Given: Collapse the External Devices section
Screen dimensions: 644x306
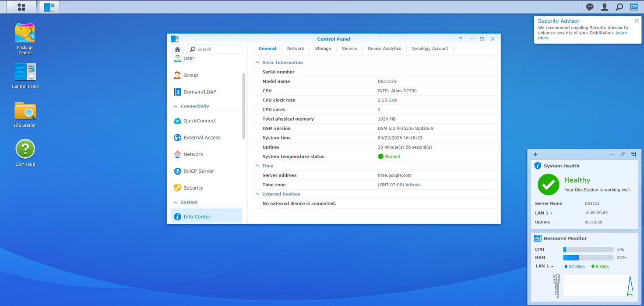Looking at the screenshot, I should (x=257, y=194).
